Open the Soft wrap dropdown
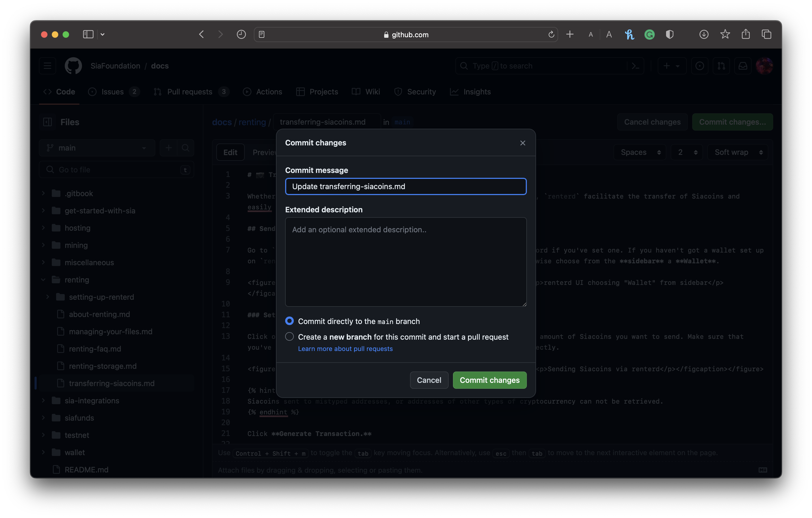 [x=738, y=152]
